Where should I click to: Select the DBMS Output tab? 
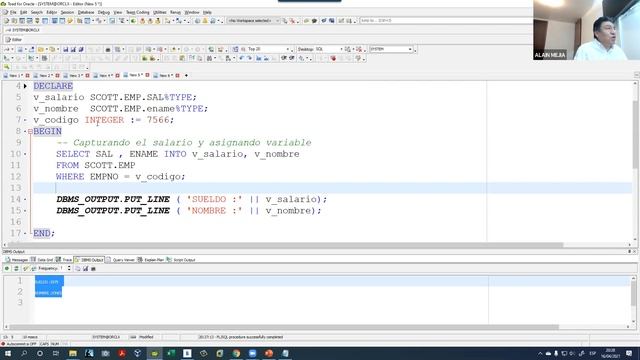pyautogui.click(x=89, y=260)
